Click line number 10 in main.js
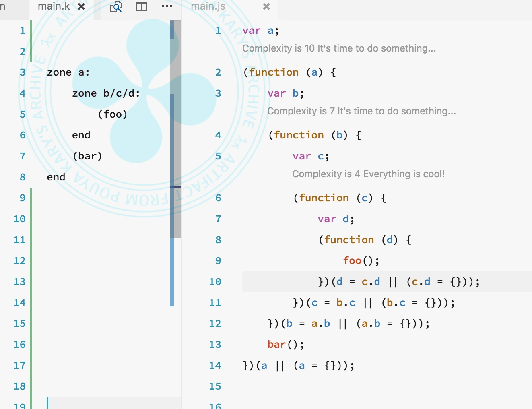Viewport: 532px width, 409px height. 215,282
